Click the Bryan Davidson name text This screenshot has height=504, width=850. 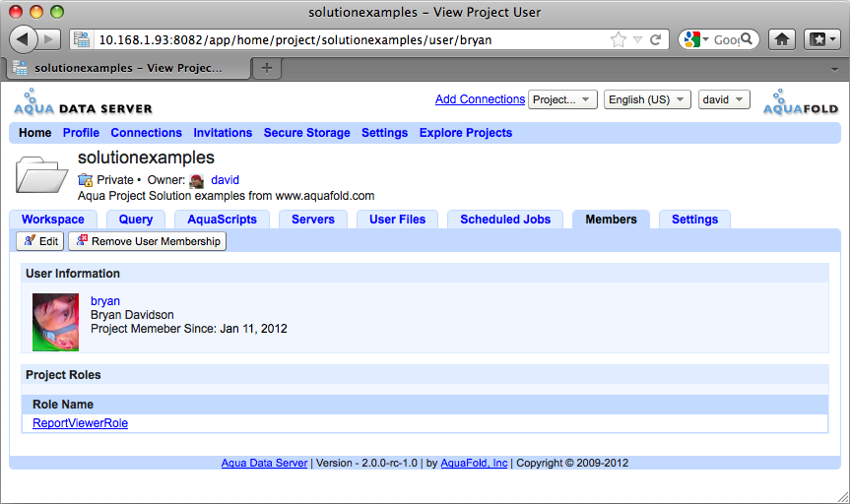point(132,315)
